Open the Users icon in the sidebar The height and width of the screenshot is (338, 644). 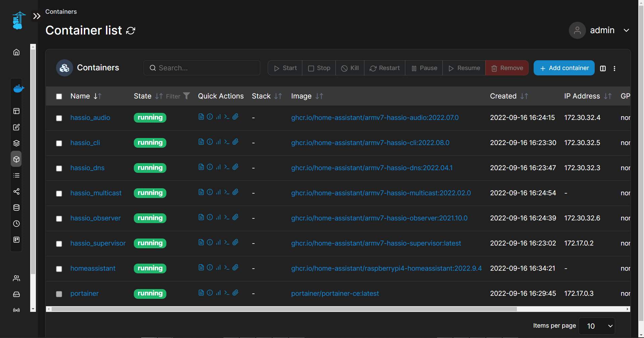tap(16, 278)
